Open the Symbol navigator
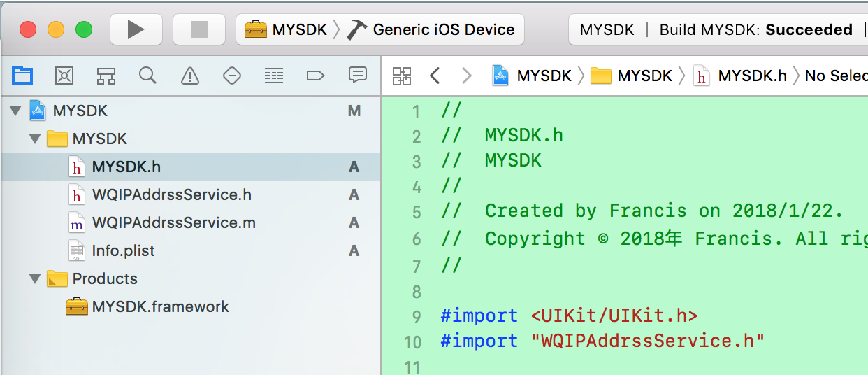Viewport: 868px width, 375px height. tap(106, 75)
